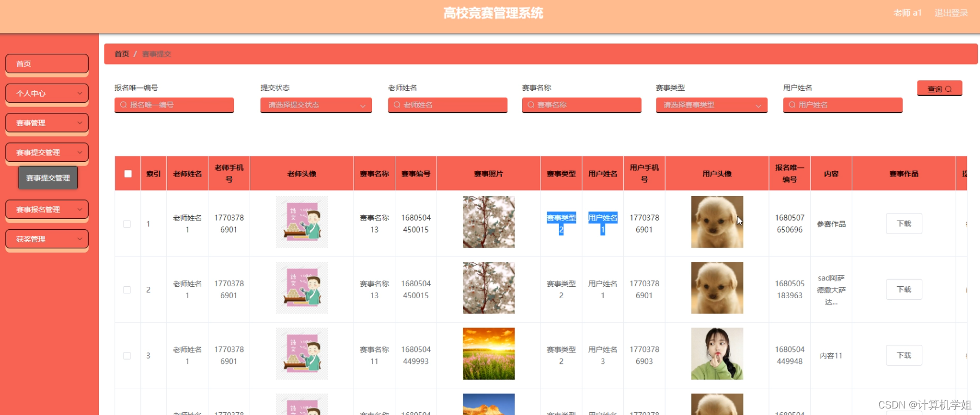Click the 索引 column header
Image resolution: width=980 pixels, height=415 pixels.
153,174
